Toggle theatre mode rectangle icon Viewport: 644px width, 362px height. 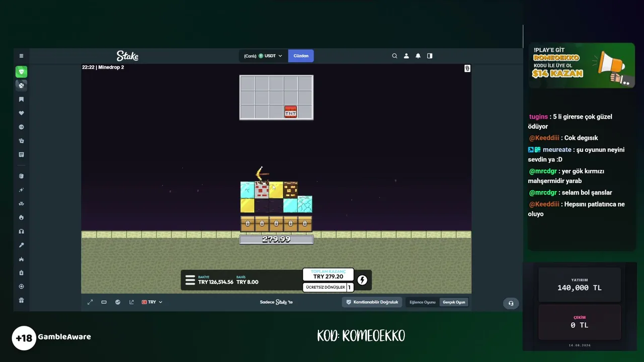104,302
